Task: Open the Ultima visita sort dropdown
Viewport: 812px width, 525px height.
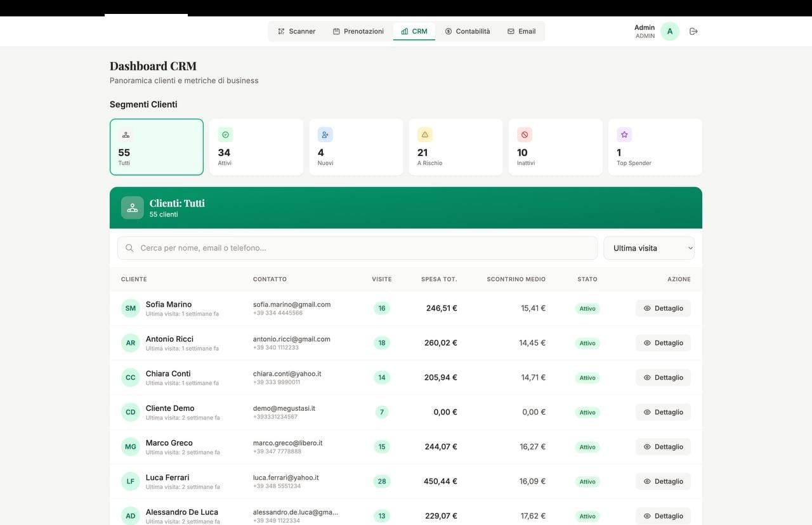Action: coord(648,247)
